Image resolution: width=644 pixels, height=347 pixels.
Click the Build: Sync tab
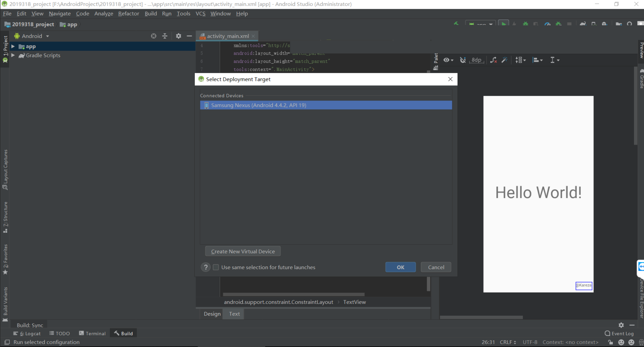click(30, 325)
